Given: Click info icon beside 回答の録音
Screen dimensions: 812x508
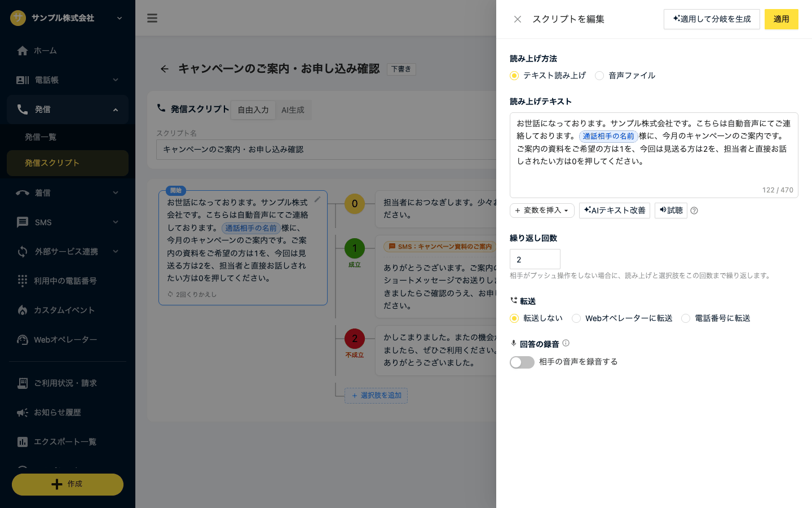Looking at the screenshot, I should pyautogui.click(x=566, y=343).
